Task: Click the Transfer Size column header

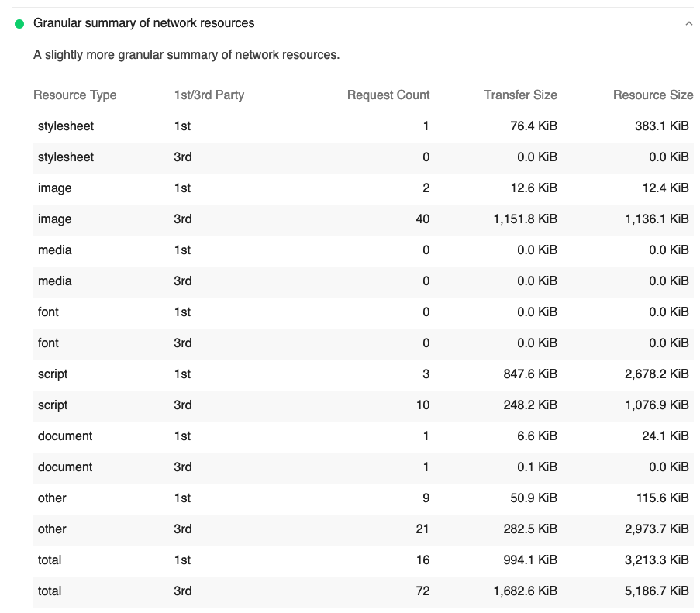Action: coord(520,95)
